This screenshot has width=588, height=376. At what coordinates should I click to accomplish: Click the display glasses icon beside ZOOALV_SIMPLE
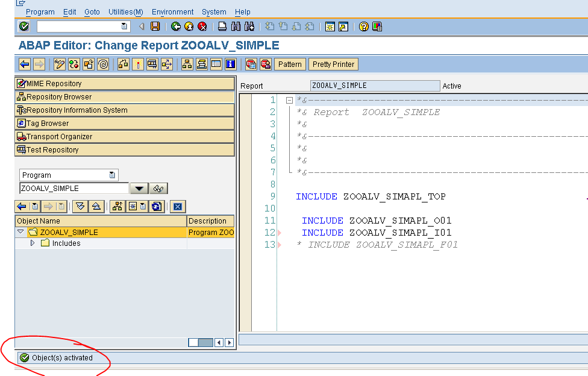point(159,188)
